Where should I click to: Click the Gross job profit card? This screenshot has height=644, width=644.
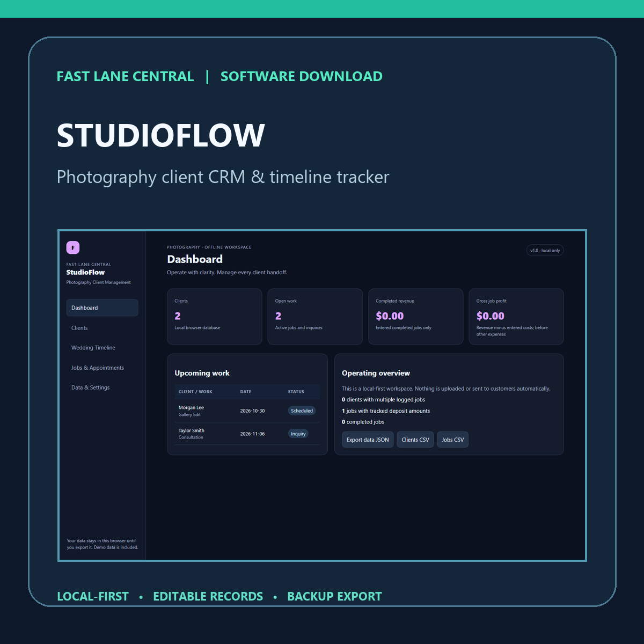tap(516, 317)
